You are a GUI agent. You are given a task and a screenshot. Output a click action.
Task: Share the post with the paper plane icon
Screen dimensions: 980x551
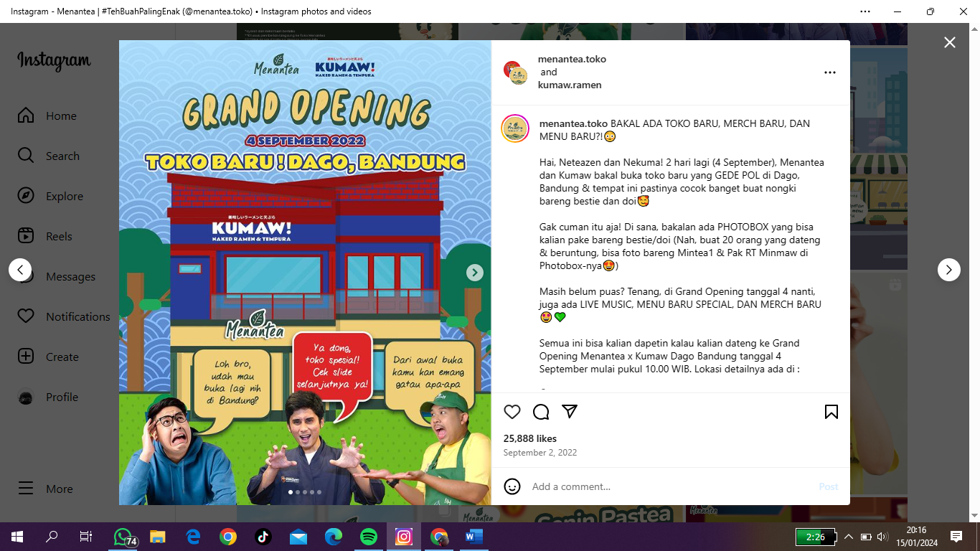coord(570,412)
